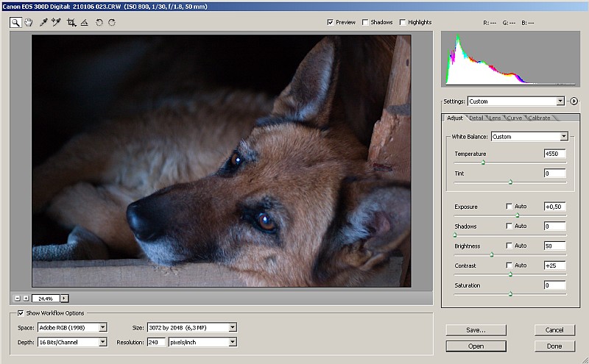Image resolution: width=589 pixels, height=364 pixels.
Task: Rotate image 90° clockwise
Action: coord(112,23)
